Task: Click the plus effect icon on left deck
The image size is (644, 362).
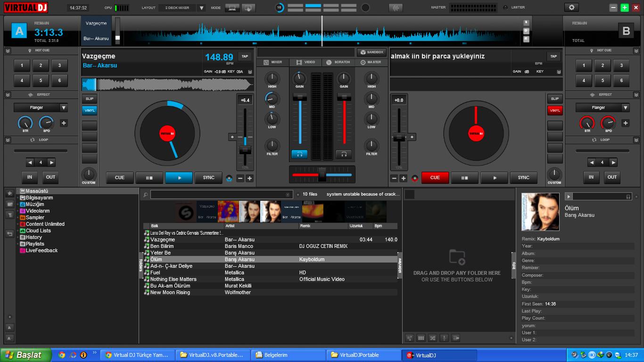Action: (64, 123)
